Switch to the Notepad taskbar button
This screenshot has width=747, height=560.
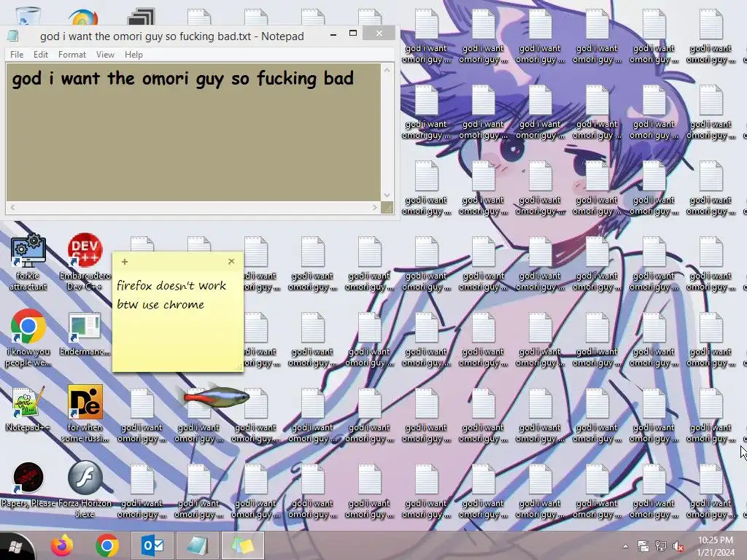[197, 545]
